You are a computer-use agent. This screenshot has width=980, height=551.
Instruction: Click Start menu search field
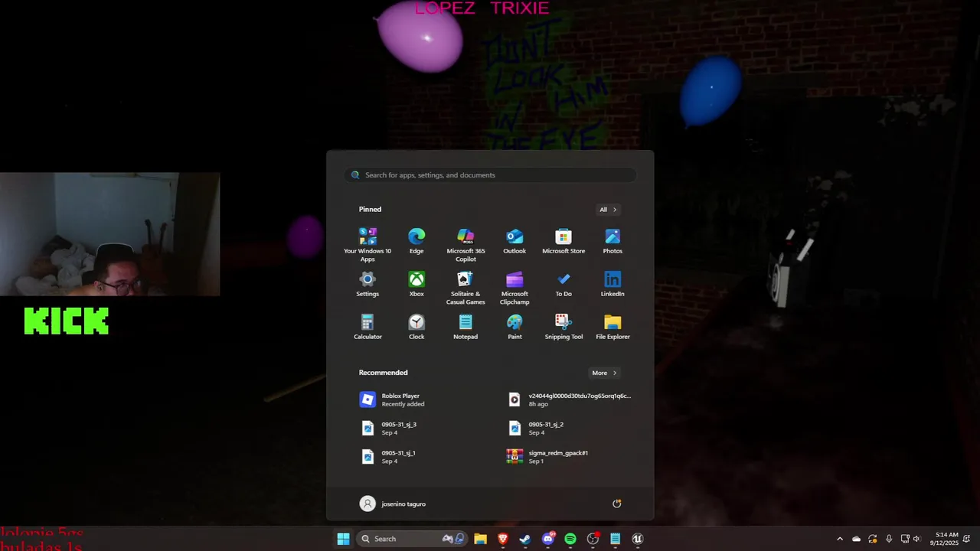click(x=490, y=174)
